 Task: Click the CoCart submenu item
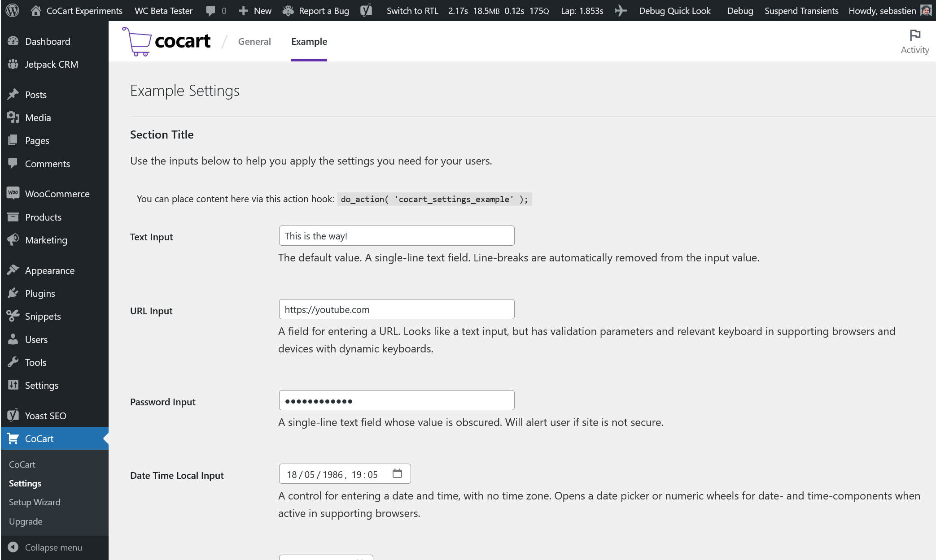[x=22, y=464]
